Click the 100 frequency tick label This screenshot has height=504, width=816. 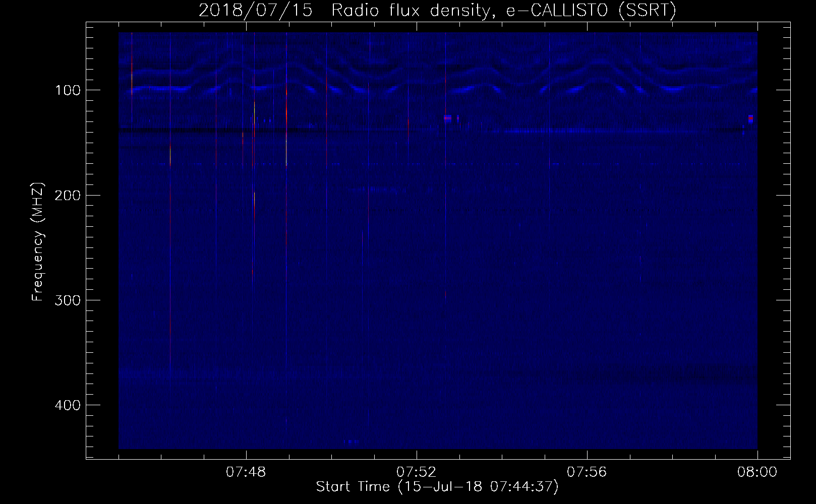pyautogui.click(x=68, y=90)
